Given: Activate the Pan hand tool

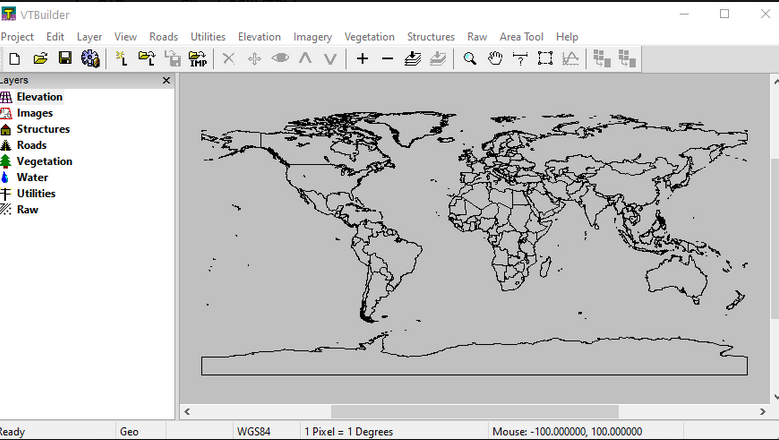Looking at the screenshot, I should pyautogui.click(x=495, y=59).
